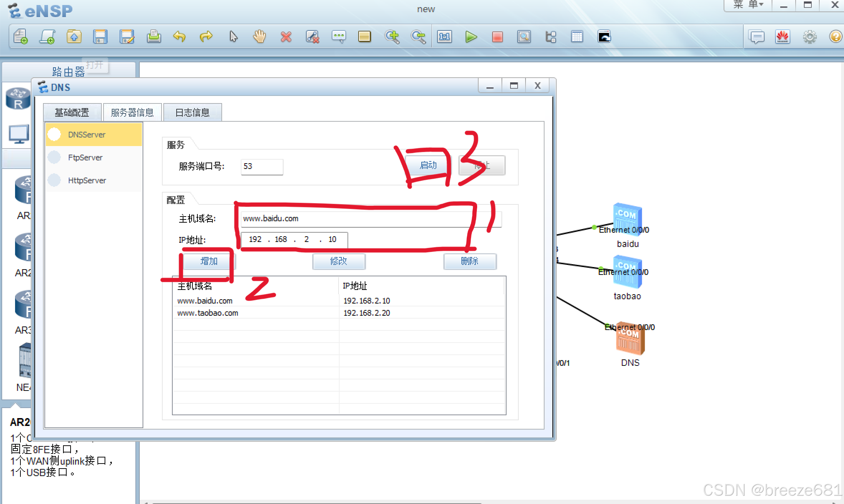The image size is (844, 504).
Task: Click the zoom in magnifier icon
Action: 392,37
